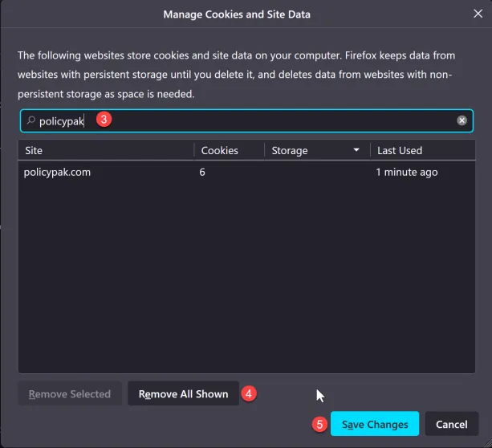The image size is (492, 448).
Task: Sort the list by Site column
Action: pos(106,150)
